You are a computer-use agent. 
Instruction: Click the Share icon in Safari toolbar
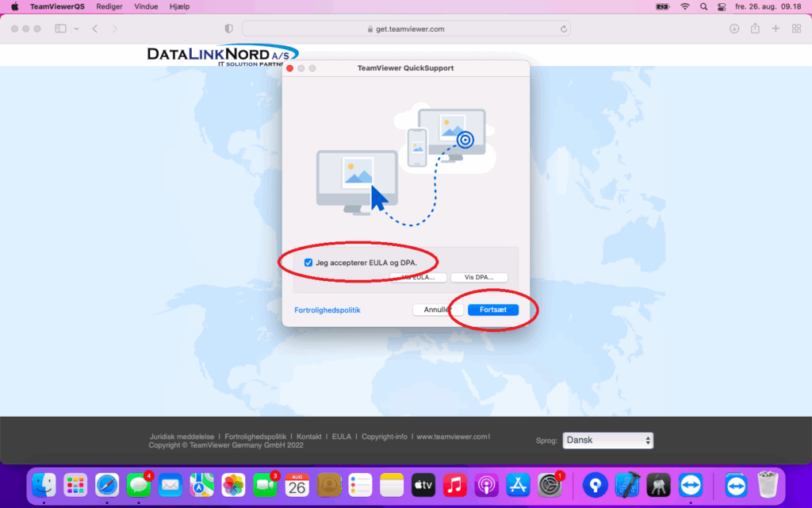(x=755, y=29)
